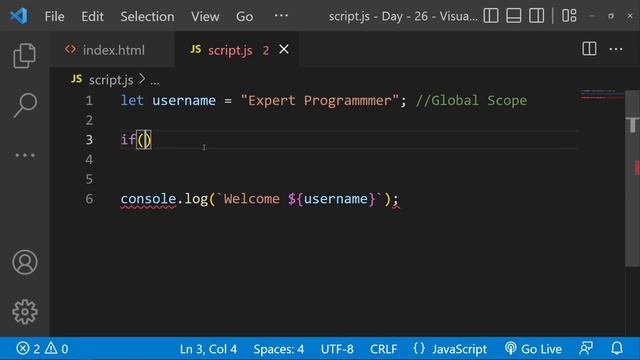This screenshot has height=360, width=640.
Task: Show additional views ellipsis in activity bar
Action: pyautogui.click(x=25, y=156)
